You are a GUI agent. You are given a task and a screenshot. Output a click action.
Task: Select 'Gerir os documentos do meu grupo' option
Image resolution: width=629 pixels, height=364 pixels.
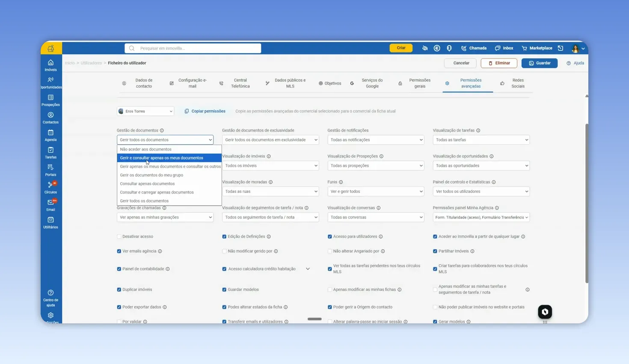[x=169, y=175]
